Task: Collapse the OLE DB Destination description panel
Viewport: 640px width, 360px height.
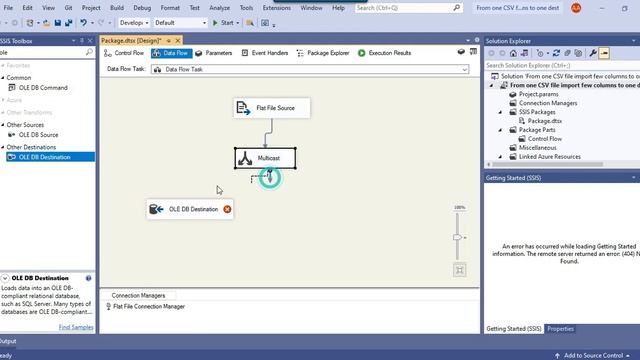Action: 5,278
